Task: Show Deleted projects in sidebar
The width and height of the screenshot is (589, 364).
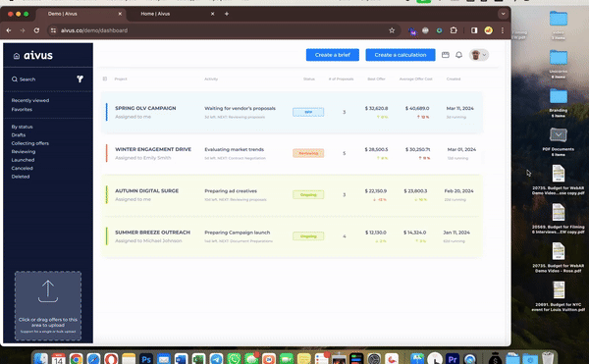Action: point(21,177)
